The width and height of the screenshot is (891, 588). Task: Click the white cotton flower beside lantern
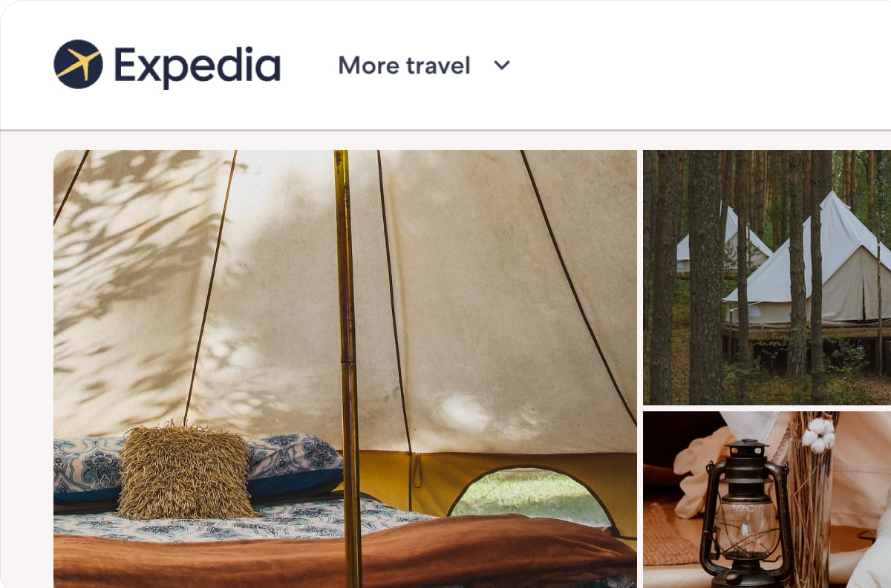819,434
